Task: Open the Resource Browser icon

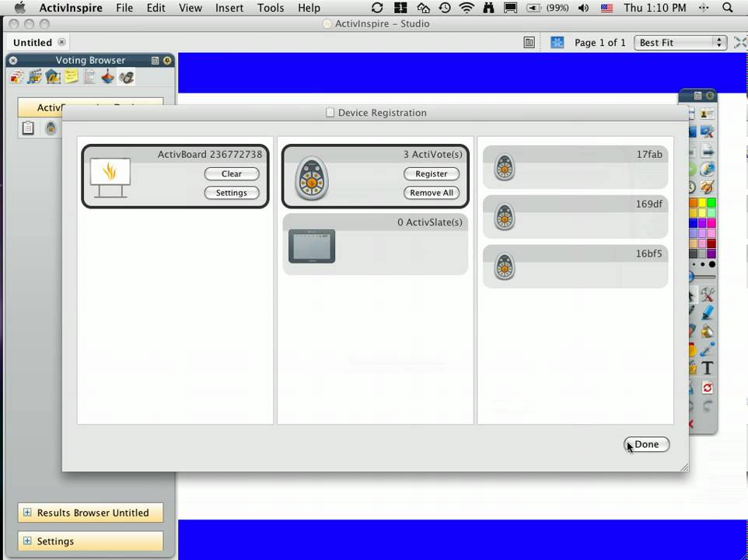Action: coord(35,77)
